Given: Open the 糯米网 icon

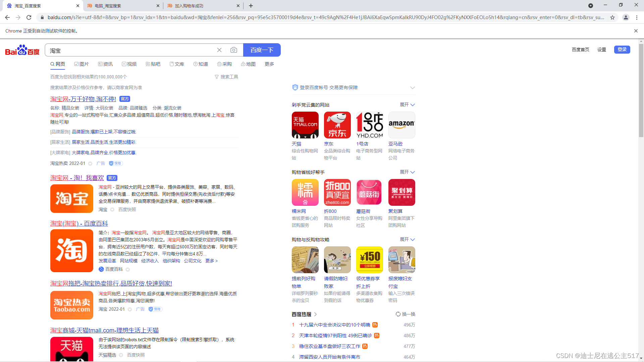Looking at the screenshot, I should pos(305,192).
